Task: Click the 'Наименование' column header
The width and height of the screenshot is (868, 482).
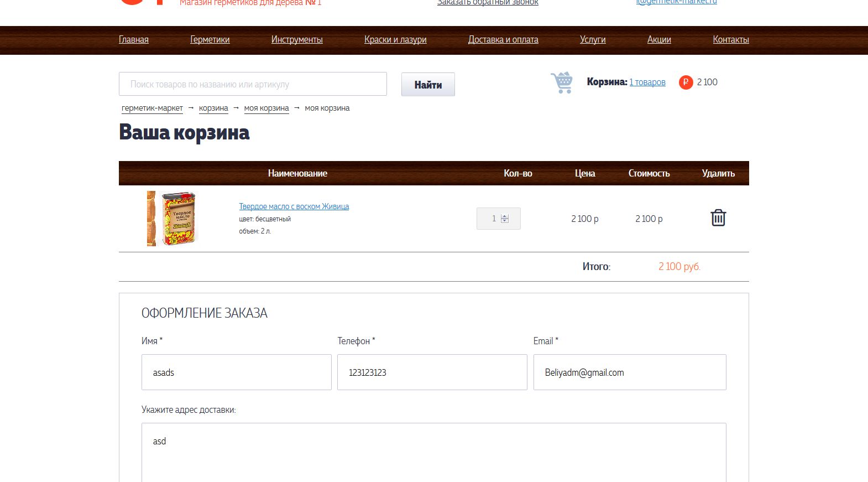Action: point(297,173)
